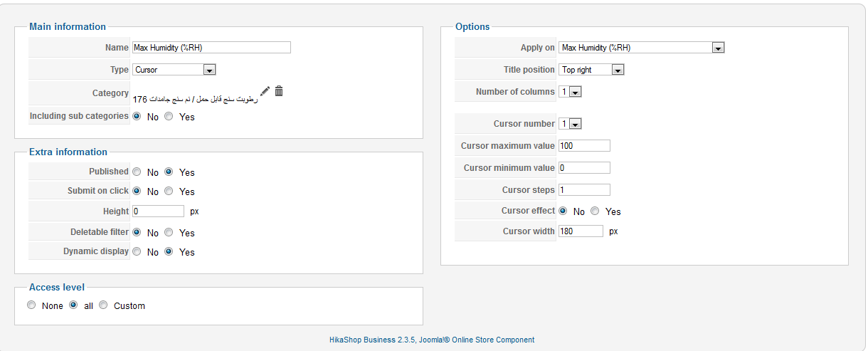Set Dynamic display to No
Image resolution: width=868 pixels, height=351 pixels.
click(137, 251)
